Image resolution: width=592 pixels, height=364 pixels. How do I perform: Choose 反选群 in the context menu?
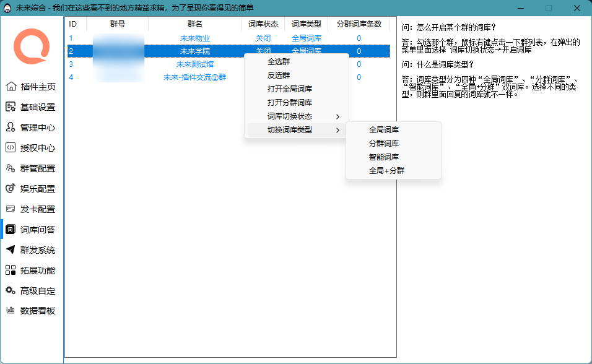(x=279, y=76)
